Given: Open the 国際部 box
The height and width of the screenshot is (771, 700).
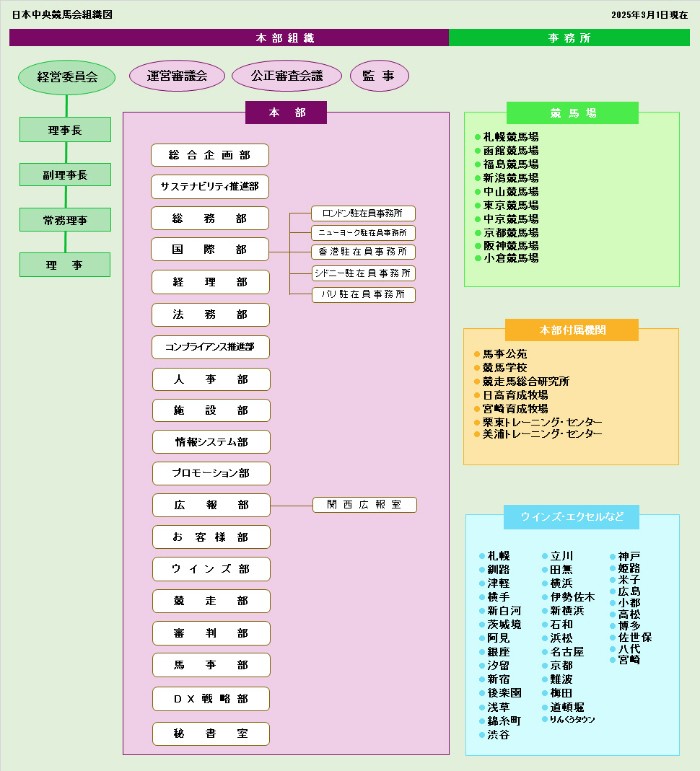Looking at the screenshot, I should pyautogui.click(x=210, y=250).
